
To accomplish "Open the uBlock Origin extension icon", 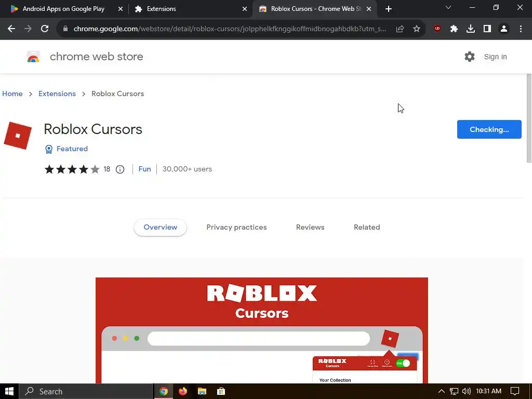I will 437,29.
